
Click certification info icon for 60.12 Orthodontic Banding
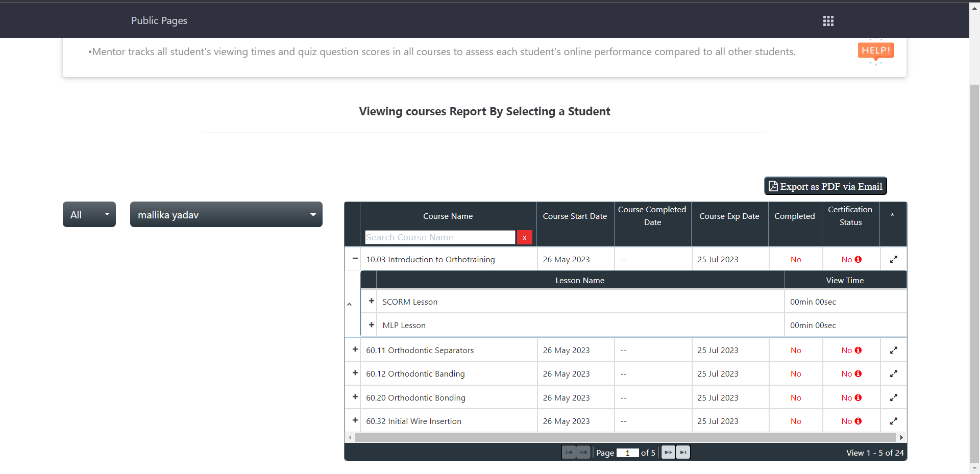pyautogui.click(x=858, y=374)
